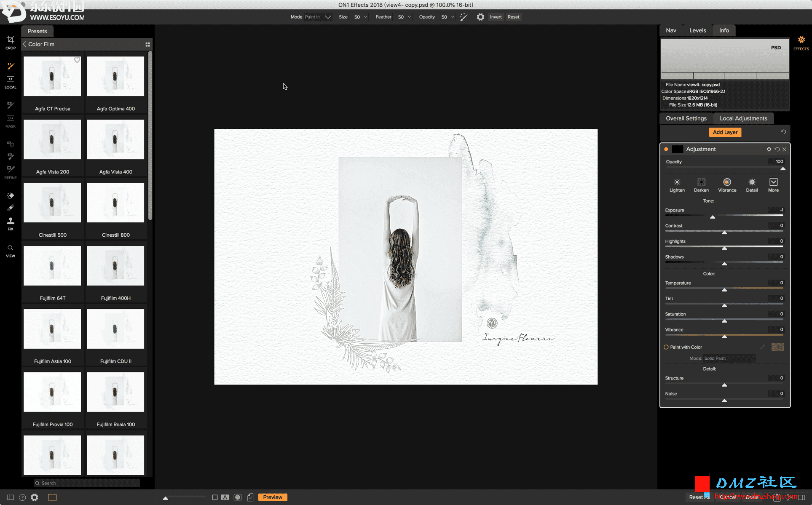Select the masking brush above MASK

click(11, 105)
